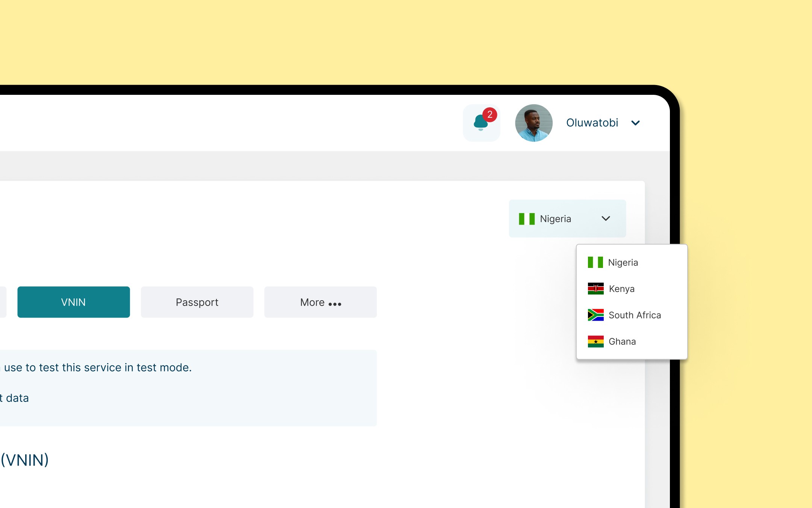The height and width of the screenshot is (508, 812).
Task: Open the Nigeria country dropdown chevron
Action: [x=606, y=218]
